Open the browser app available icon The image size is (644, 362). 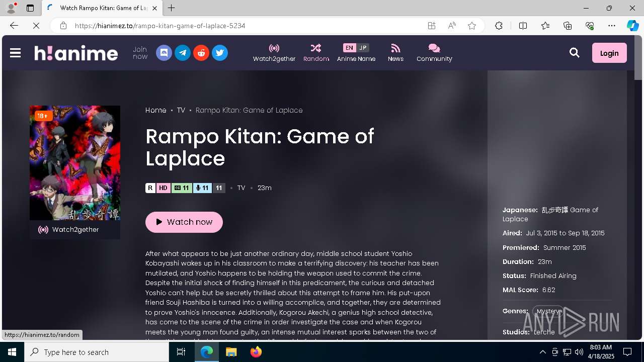(432, 26)
